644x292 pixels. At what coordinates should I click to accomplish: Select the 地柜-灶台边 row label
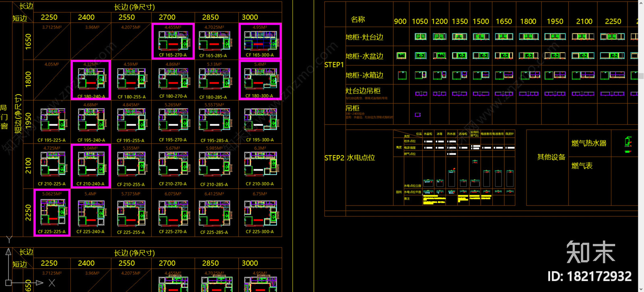pos(364,37)
